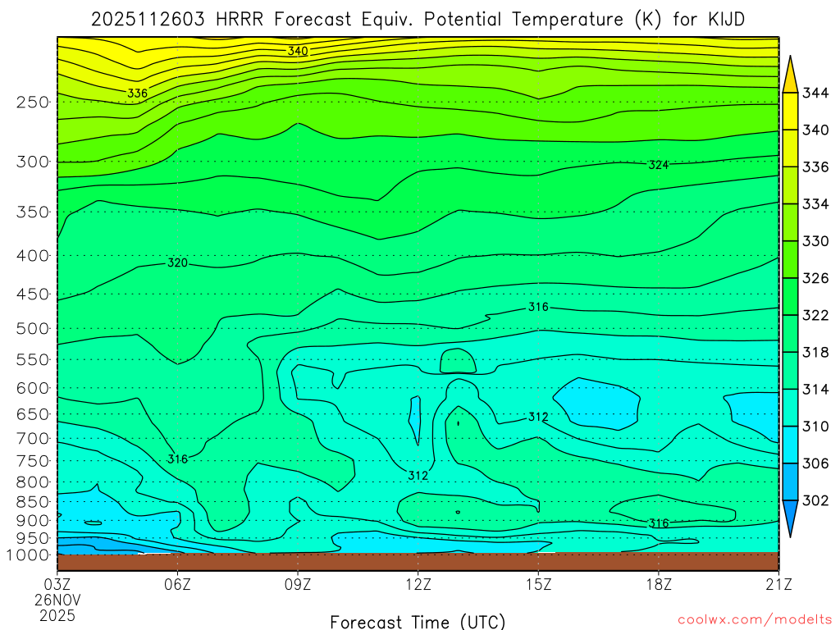840x630 pixels.
Task: Click the 302 colorbar value label
Action: coord(815,500)
